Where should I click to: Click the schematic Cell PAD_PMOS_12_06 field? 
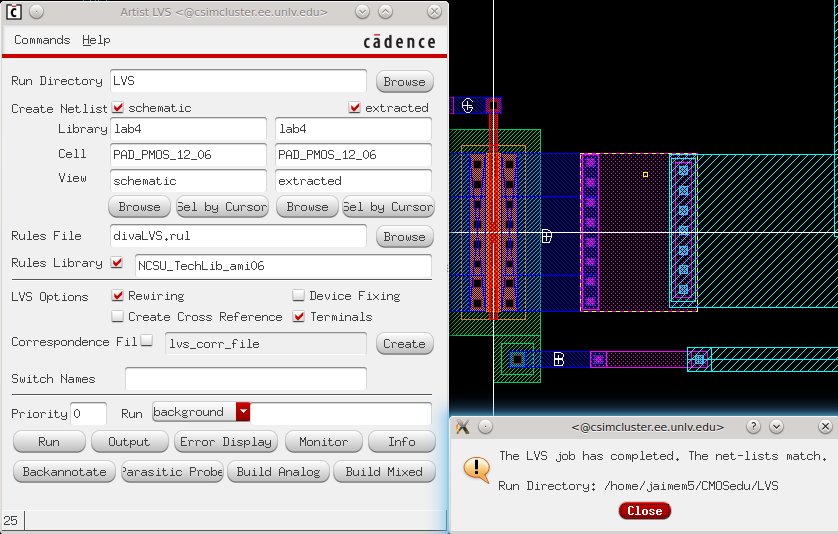(x=189, y=155)
